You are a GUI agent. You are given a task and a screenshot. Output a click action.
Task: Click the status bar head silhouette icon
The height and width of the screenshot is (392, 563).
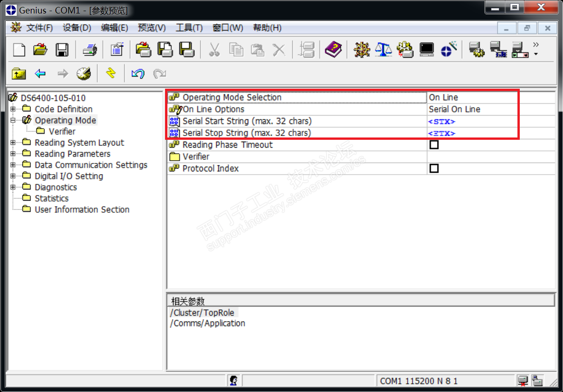pos(234,381)
